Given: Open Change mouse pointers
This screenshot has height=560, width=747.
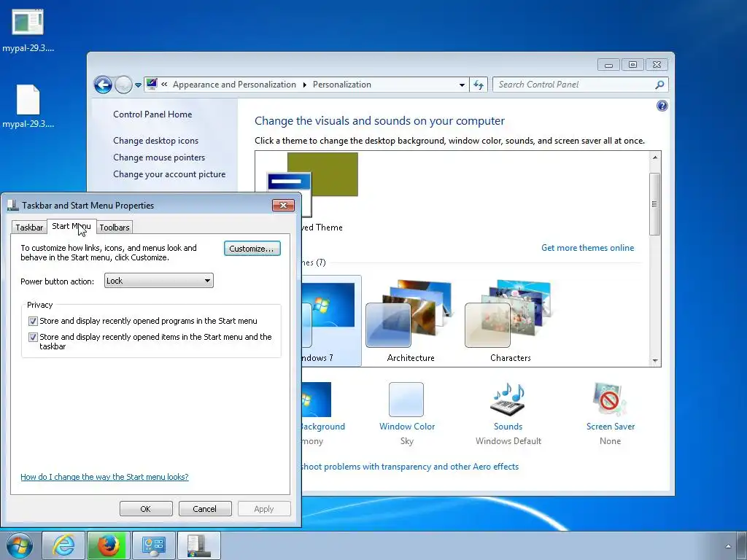Looking at the screenshot, I should [159, 157].
